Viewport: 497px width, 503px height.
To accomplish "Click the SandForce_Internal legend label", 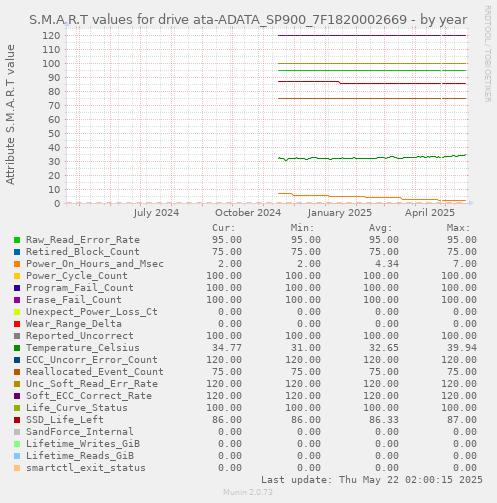I will click(x=80, y=432).
